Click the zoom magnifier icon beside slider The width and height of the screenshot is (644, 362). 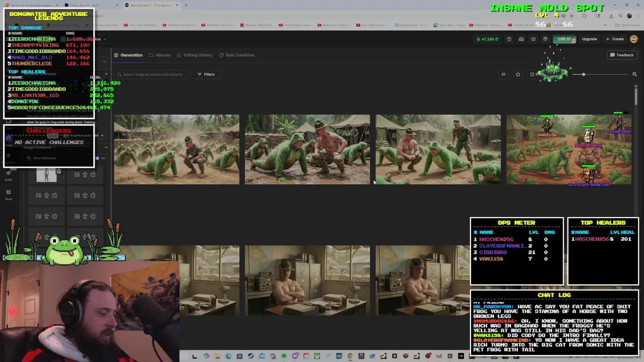(634, 74)
